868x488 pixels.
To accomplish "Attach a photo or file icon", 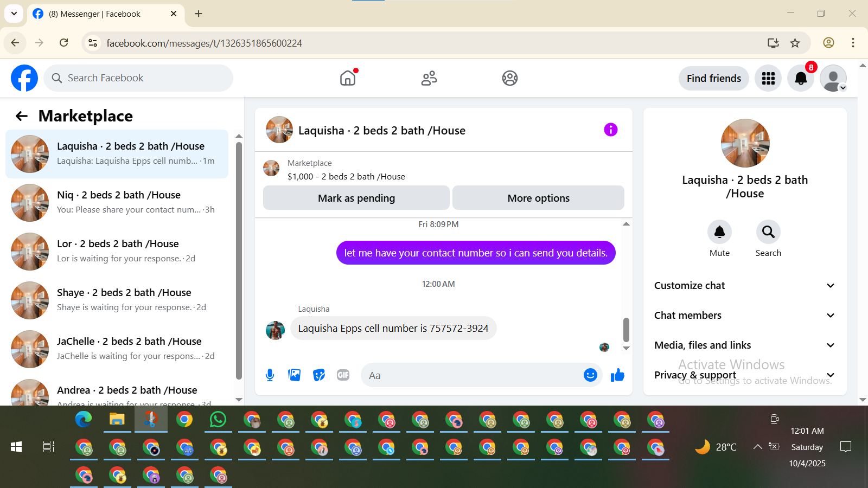I will tap(295, 375).
